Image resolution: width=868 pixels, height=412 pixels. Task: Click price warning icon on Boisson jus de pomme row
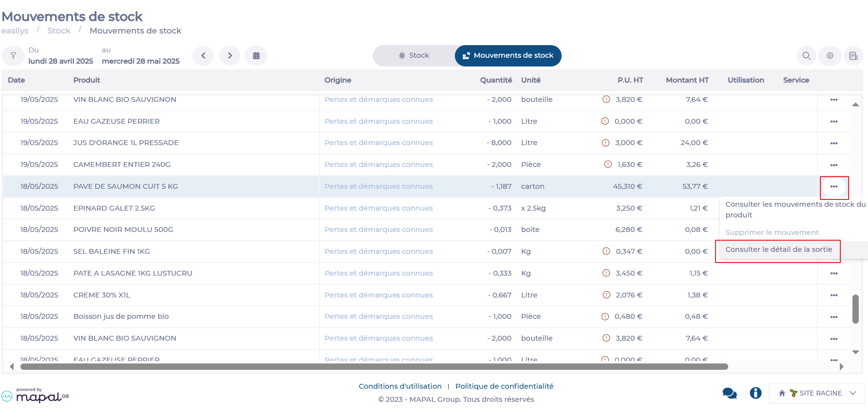(x=605, y=316)
